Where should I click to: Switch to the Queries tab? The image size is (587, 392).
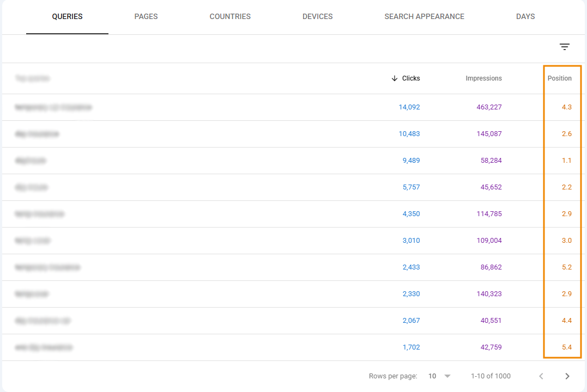pos(68,16)
